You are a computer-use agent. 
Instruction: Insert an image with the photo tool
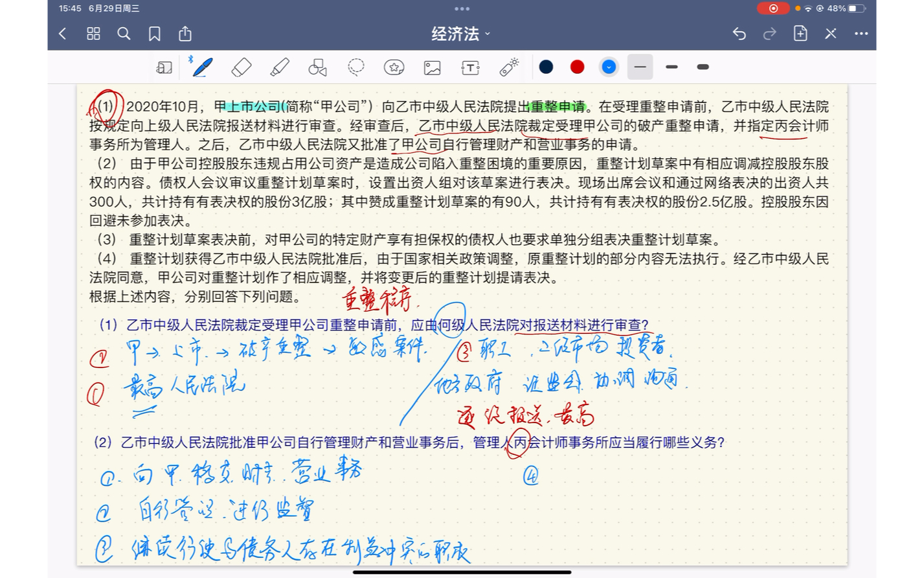(x=432, y=67)
